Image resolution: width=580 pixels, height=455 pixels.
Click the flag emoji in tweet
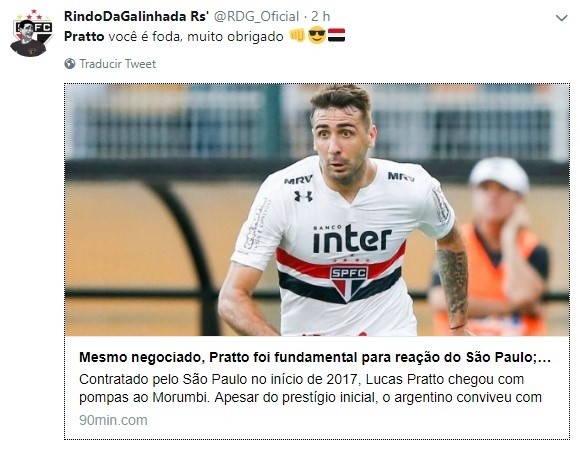pyautogui.click(x=337, y=35)
